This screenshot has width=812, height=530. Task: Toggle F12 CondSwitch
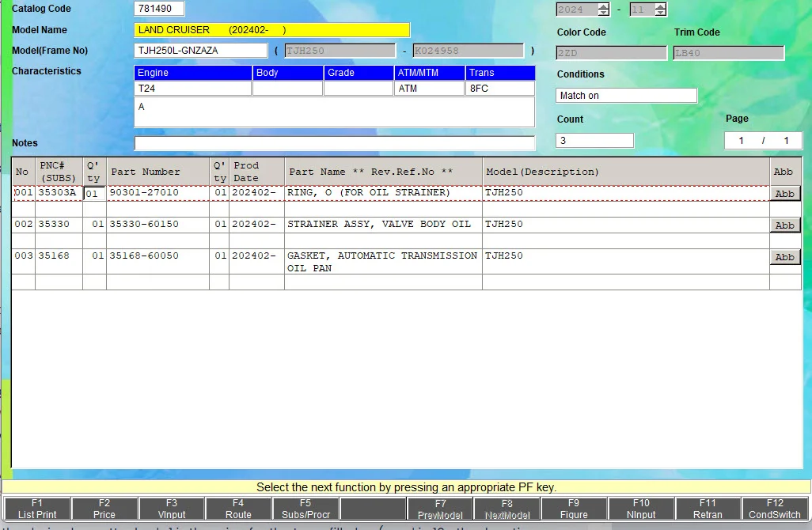(x=775, y=509)
